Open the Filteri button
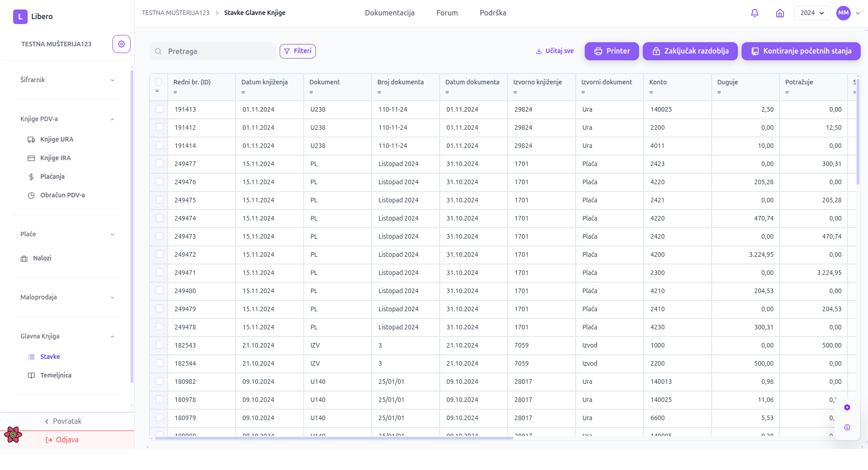This screenshot has width=868, height=470. click(298, 51)
